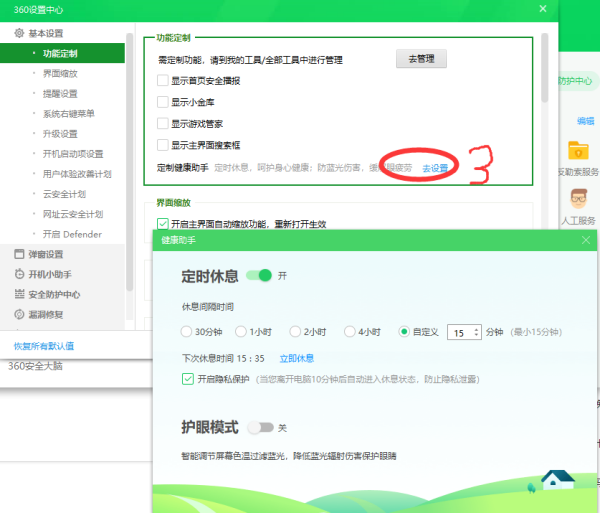Click the 立即休息 link

[x=297, y=358]
